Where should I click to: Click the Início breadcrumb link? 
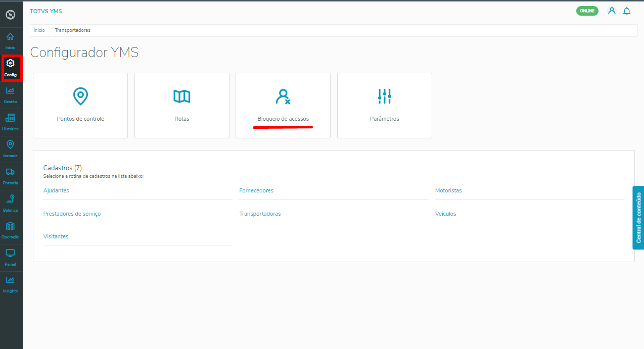pyautogui.click(x=39, y=30)
